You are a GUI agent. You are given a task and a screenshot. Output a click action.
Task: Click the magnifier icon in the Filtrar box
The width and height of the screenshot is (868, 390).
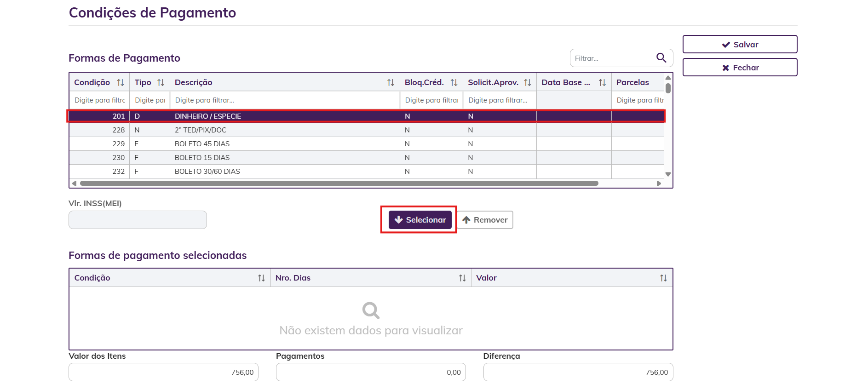coord(661,58)
